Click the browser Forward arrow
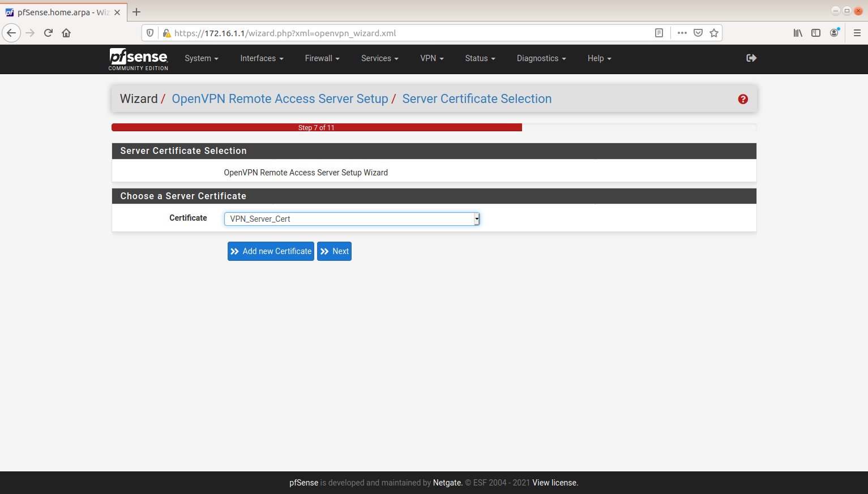Image resolution: width=868 pixels, height=494 pixels. [30, 33]
